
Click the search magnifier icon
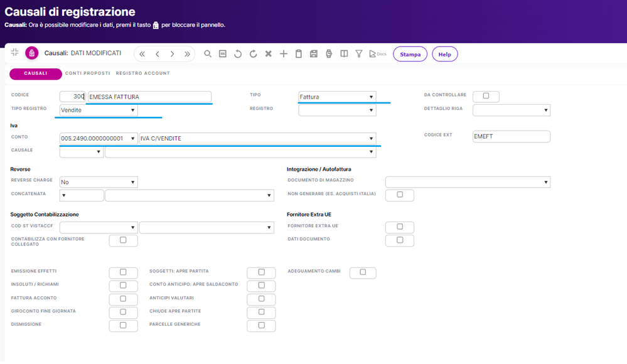click(208, 53)
